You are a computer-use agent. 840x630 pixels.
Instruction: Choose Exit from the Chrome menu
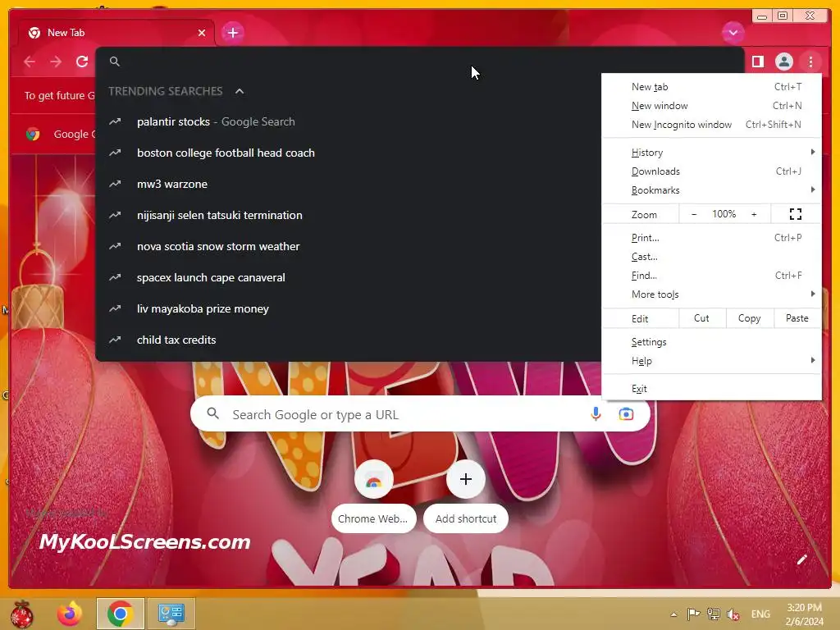pyautogui.click(x=711, y=388)
